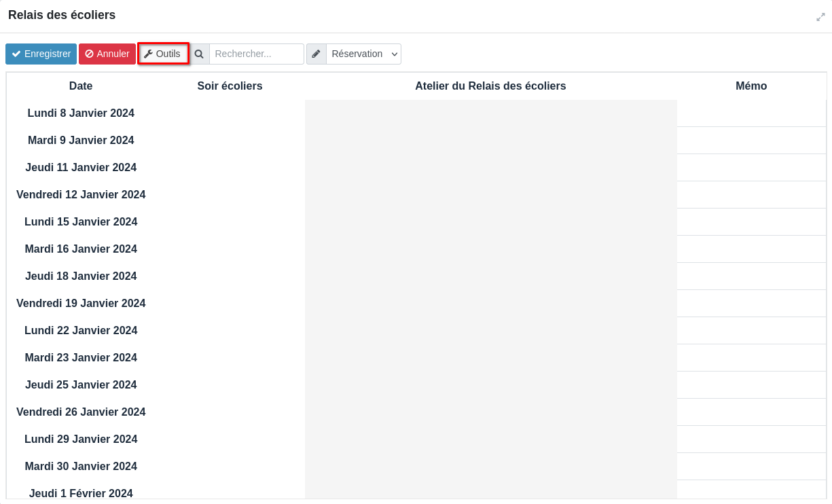Open the Outils tools menu
This screenshot has height=504, width=832.
click(x=163, y=54)
